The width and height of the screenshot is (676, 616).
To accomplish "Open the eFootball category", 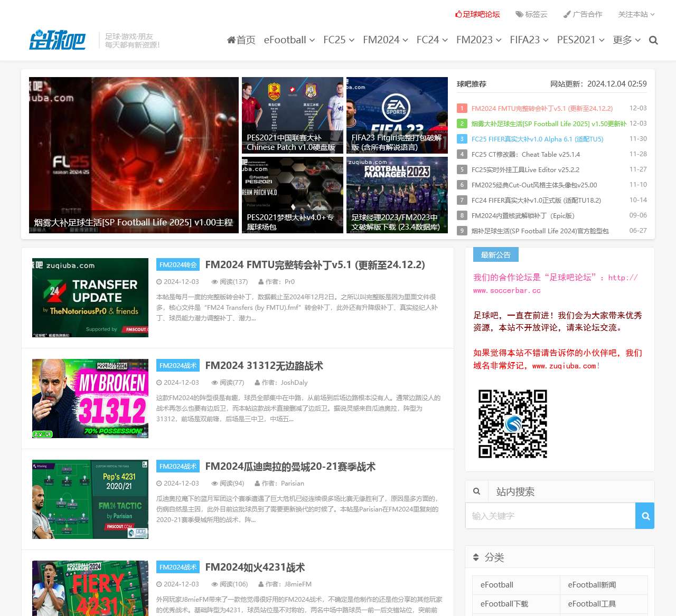I will coord(516,585).
